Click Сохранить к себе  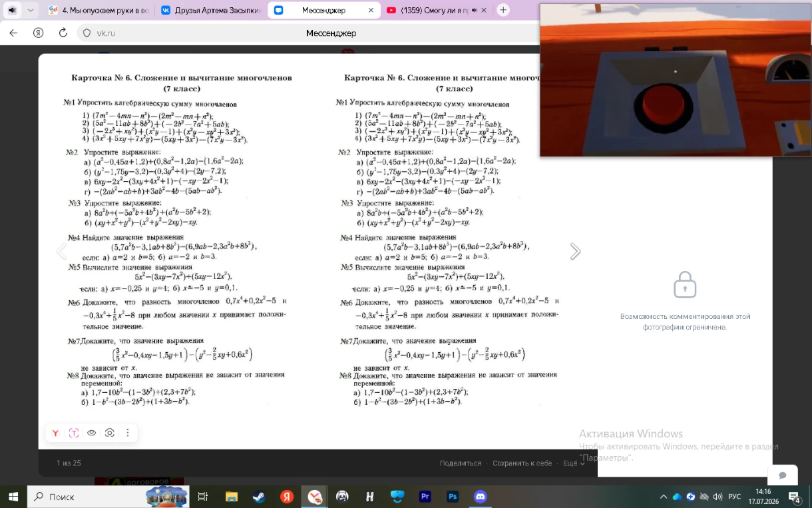click(x=522, y=463)
